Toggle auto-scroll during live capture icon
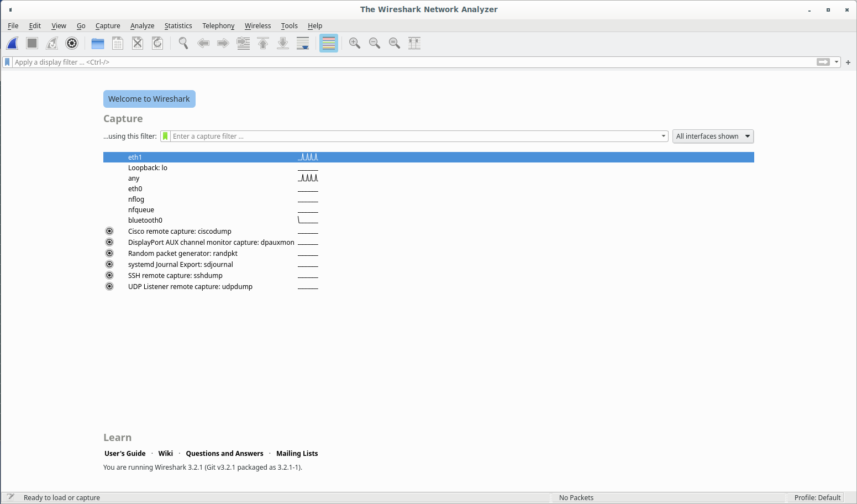This screenshot has width=857, height=504. [x=303, y=43]
